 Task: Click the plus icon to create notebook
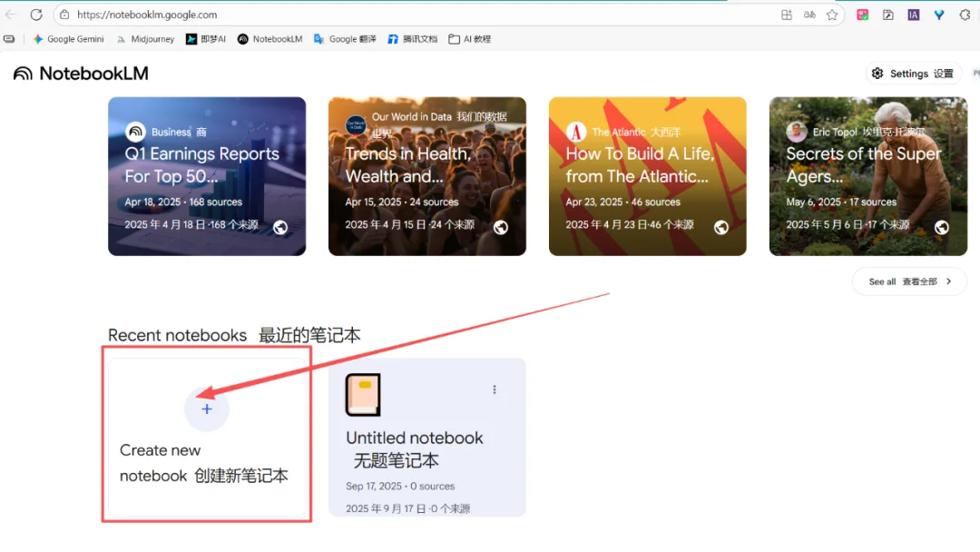click(207, 409)
